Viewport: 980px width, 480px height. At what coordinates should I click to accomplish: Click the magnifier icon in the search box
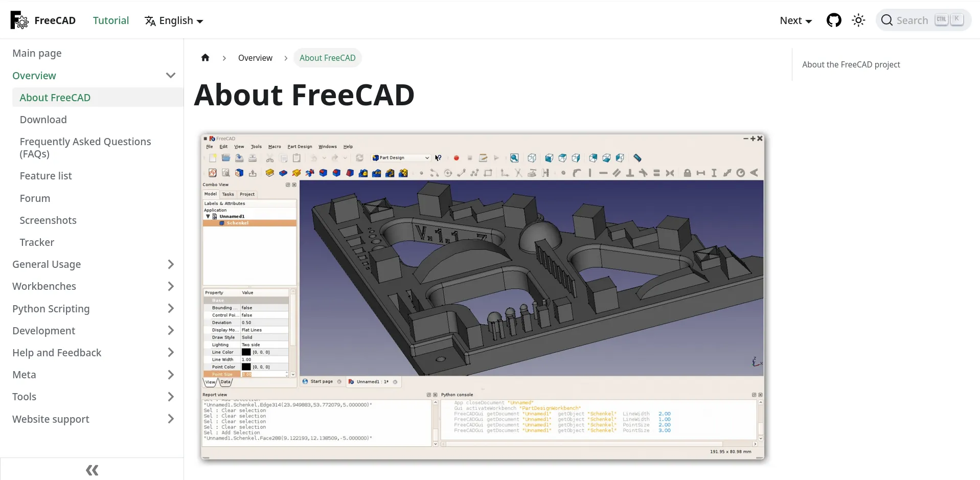pyautogui.click(x=887, y=20)
